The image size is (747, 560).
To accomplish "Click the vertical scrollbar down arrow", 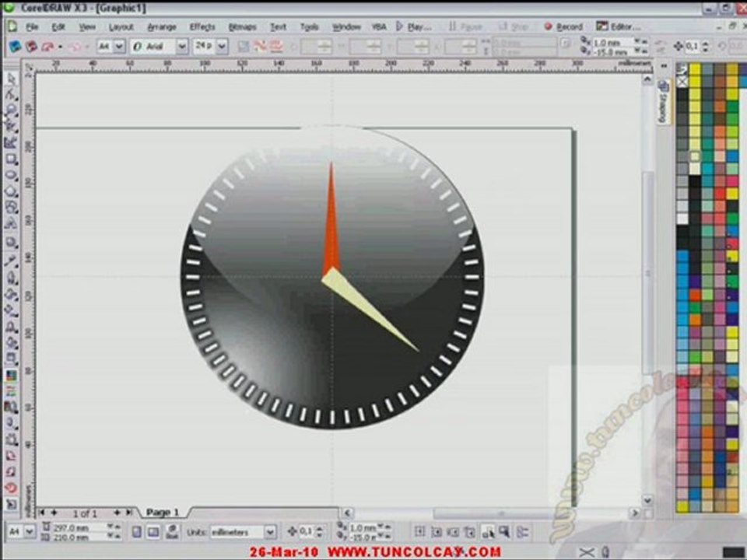I will click(647, 500).
